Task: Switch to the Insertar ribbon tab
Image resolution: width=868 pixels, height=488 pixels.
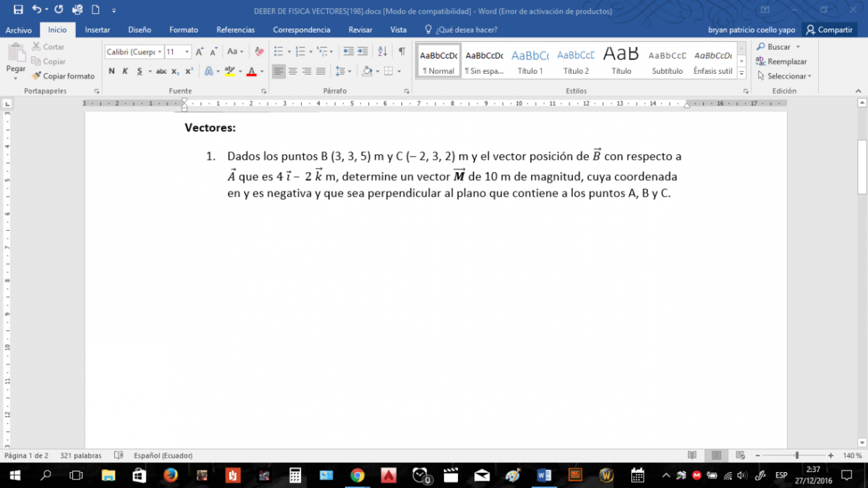Action: pyautogui.click(x=98, y=30)
